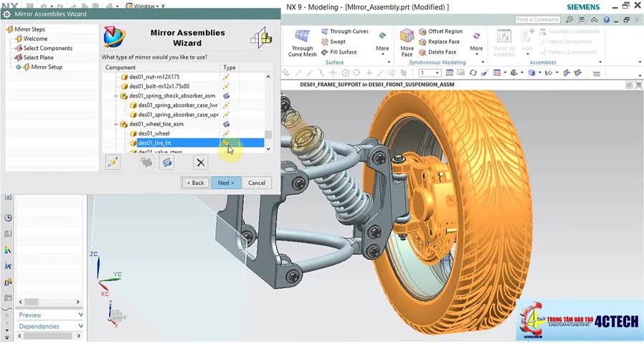Click the Assembly Constraints command
Image resolution: width=644 pixels, height=344 pixels.
pyautogui.click(x=569, y=32)
